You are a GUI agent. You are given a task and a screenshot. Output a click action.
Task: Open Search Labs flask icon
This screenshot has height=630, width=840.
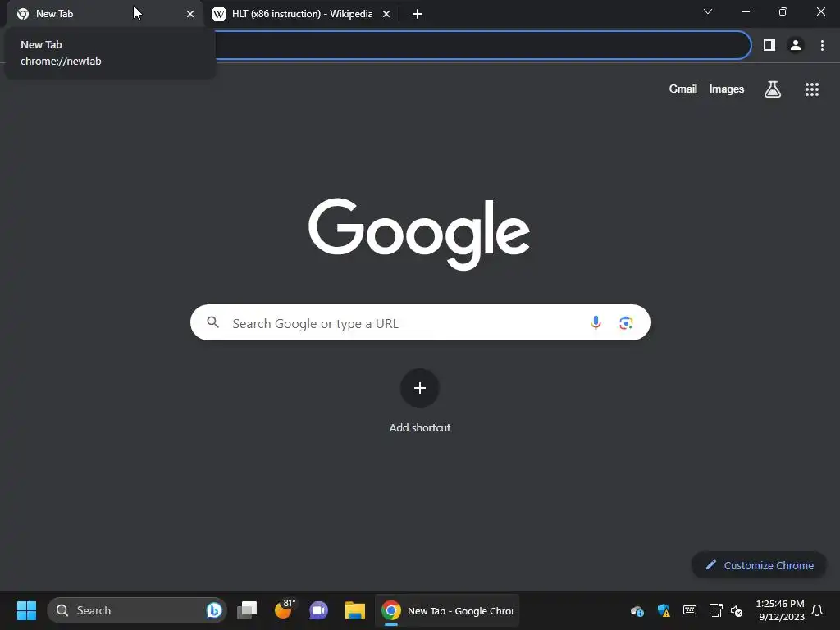pyautogui.click(x=773, y=89)
